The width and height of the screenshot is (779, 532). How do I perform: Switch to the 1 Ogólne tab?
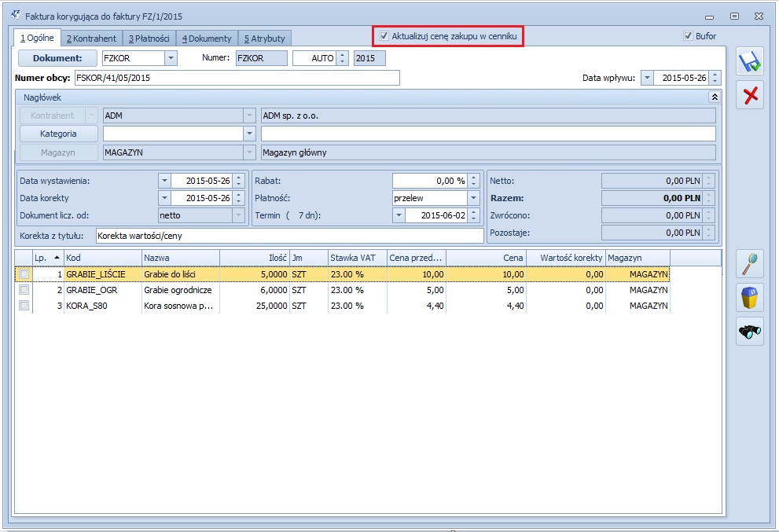click(37, 38)
